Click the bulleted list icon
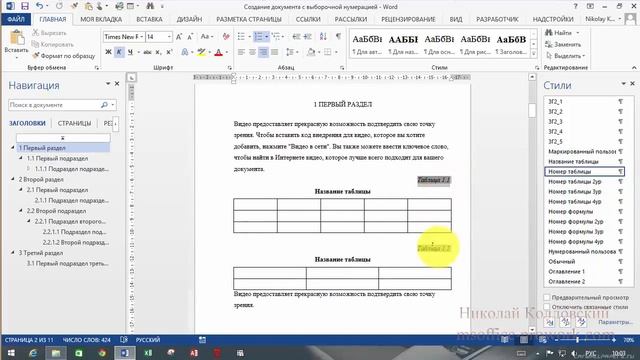Image resolution: width=640 pixels, height=360 pixels. point(241,37)
